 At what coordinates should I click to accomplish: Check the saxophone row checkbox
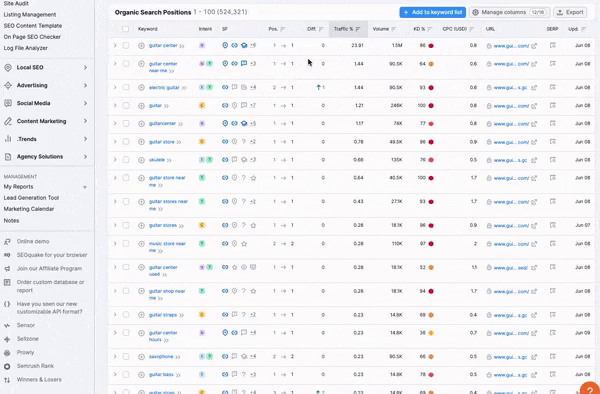coord(126,357)
